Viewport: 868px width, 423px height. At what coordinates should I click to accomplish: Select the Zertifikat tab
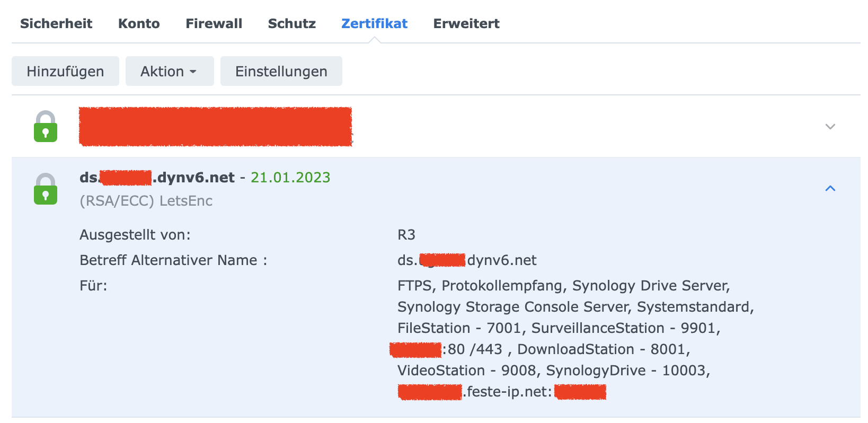(x=374, y=24)
